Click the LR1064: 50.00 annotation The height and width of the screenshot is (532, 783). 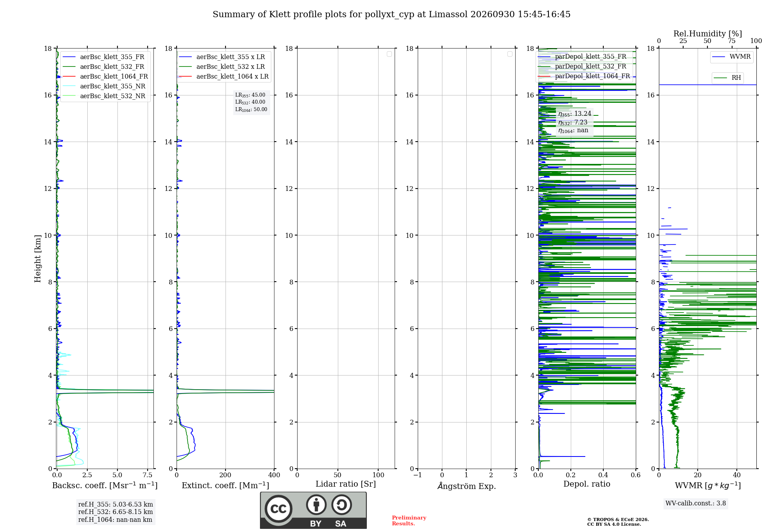[x=251, y=110]
